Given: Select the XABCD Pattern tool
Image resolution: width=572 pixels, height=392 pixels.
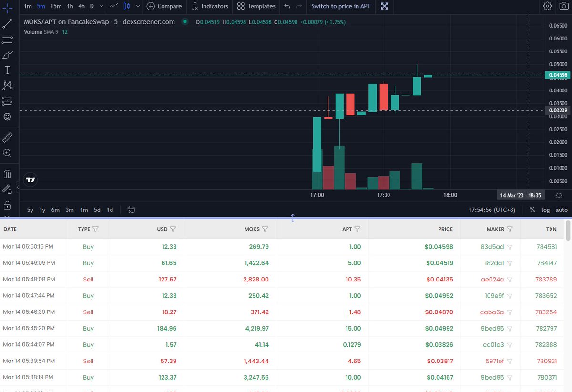Looking at the screenshot, I should click(7, 85).
